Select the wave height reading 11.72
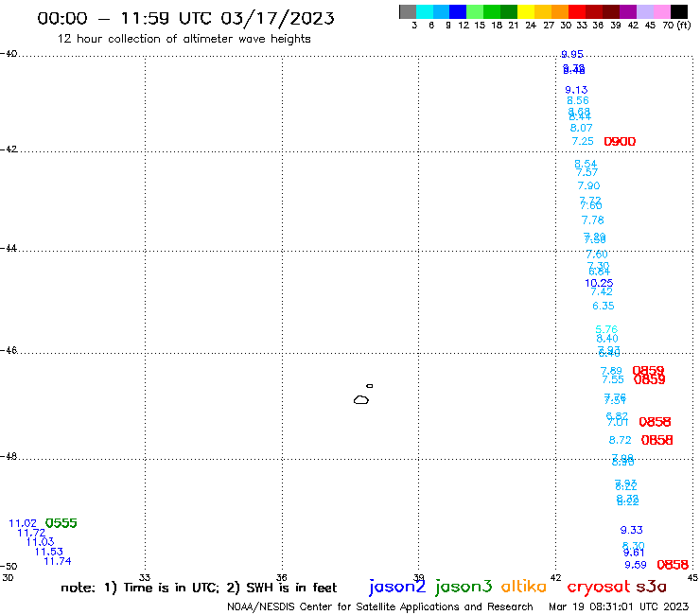Screen dimensions: 700x615 click(31, 533)
